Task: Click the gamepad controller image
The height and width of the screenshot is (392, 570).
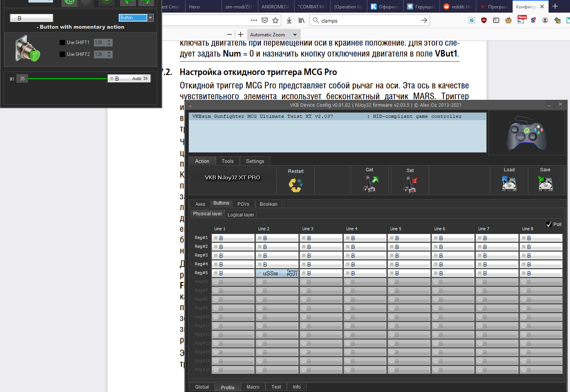Action: pos(526,133)
